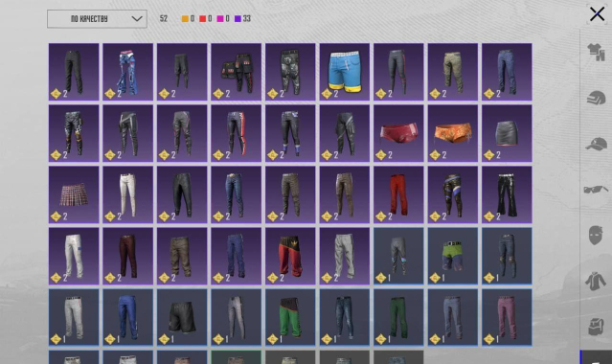Image resolution: width=612 pixels, height=364 pixels.
Task: Open the face mask category icon
Action: [x=596, y=235]
